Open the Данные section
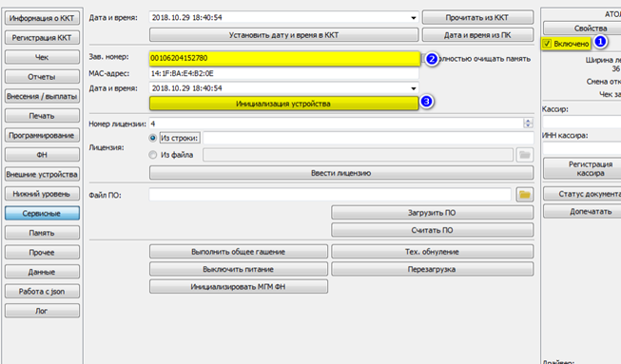 (42, 272)
